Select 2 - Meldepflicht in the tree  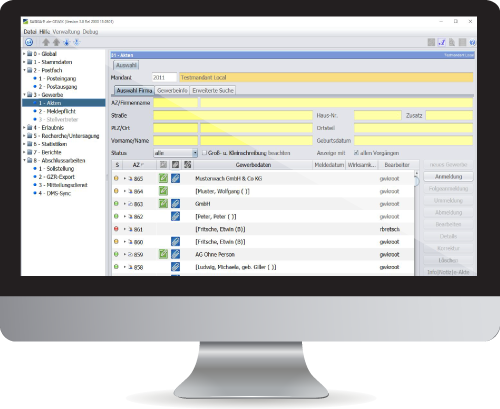(57, 111)
